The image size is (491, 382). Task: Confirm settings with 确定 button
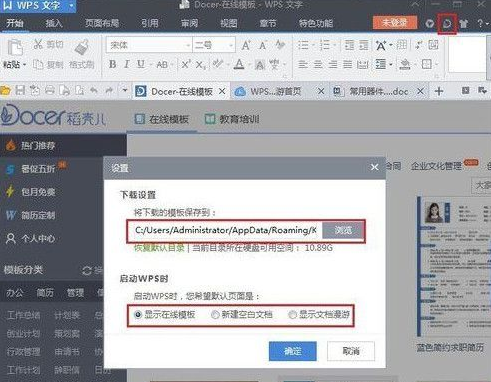click(293, 351)
